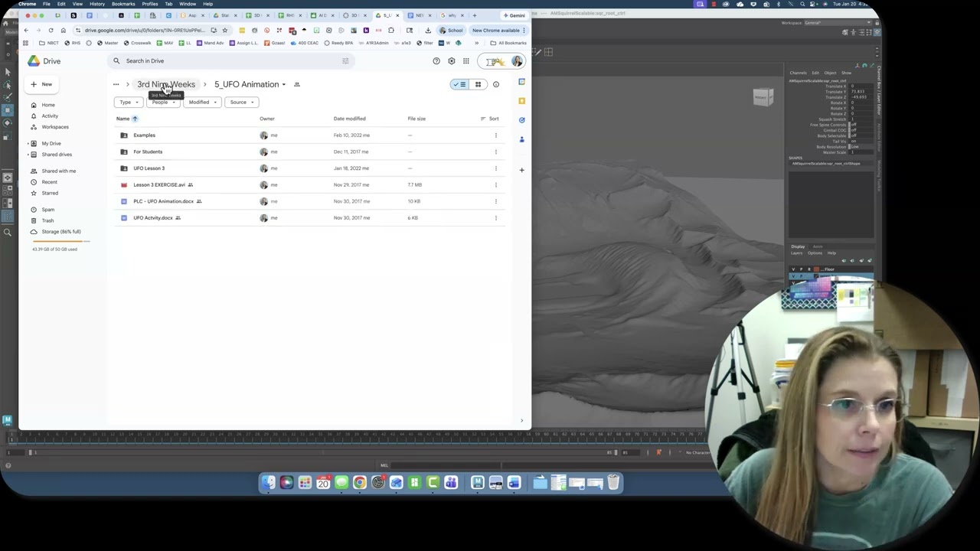Open Google Keep side panel icon
Screen dimensions: 980x551
(521, 100)
